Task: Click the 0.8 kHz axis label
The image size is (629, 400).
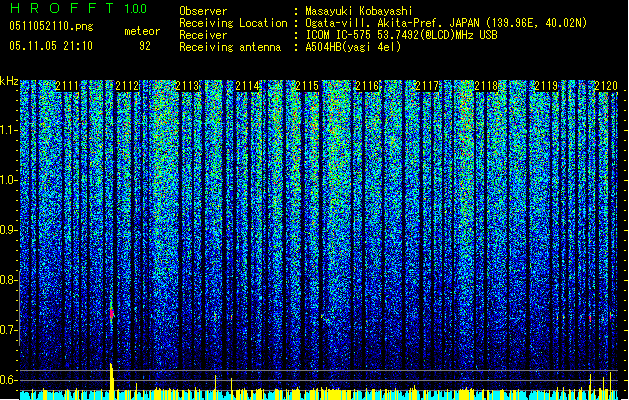Action: (9, 280)
